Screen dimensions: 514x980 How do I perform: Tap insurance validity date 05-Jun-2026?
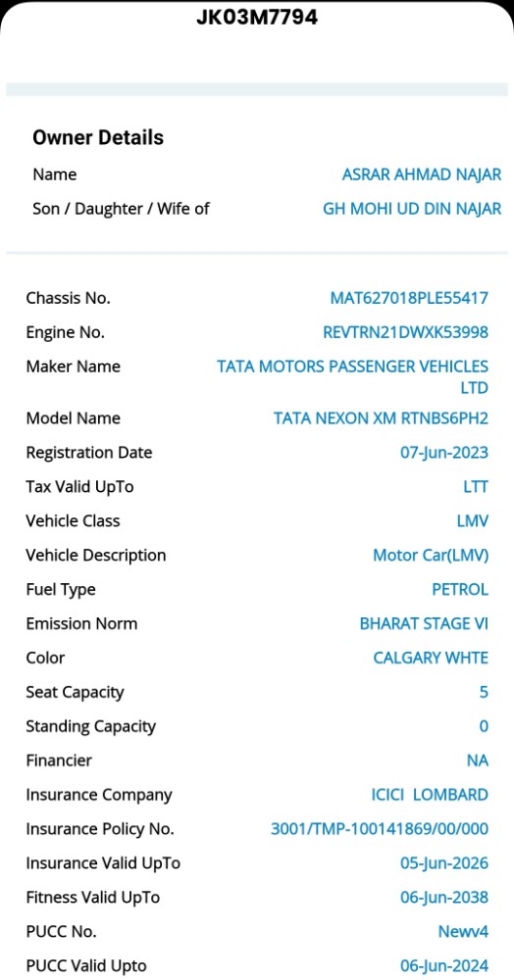pos(444,863)
